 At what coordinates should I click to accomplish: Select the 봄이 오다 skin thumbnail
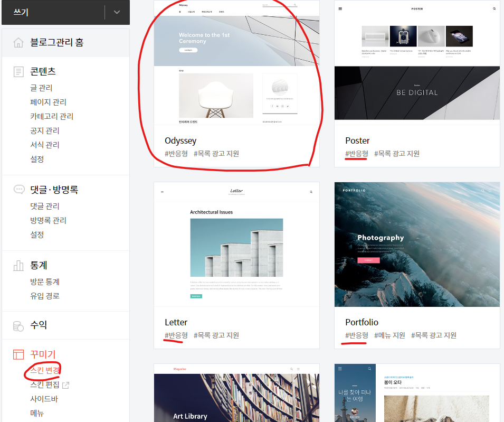417,393
